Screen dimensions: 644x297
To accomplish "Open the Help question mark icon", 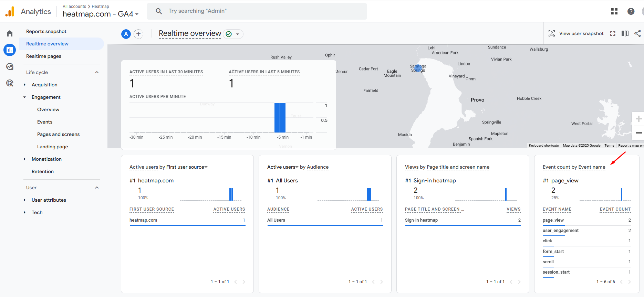I will (x=631, y=11).
